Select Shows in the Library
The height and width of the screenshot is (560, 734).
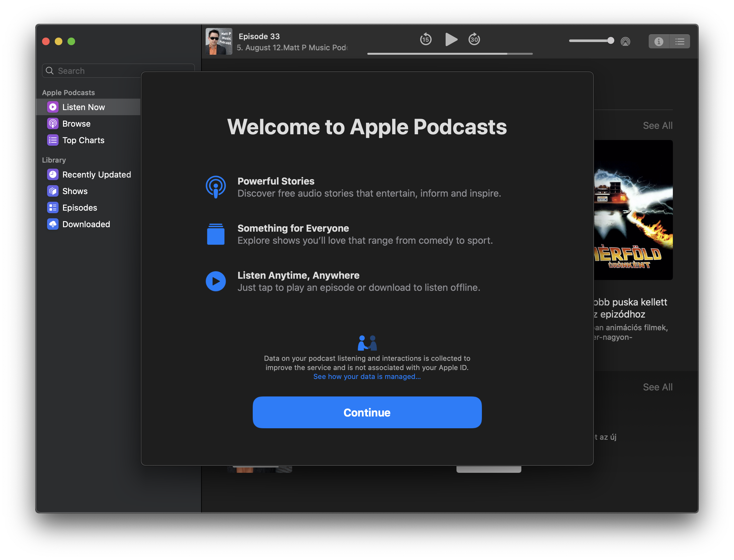pos(75,191)
